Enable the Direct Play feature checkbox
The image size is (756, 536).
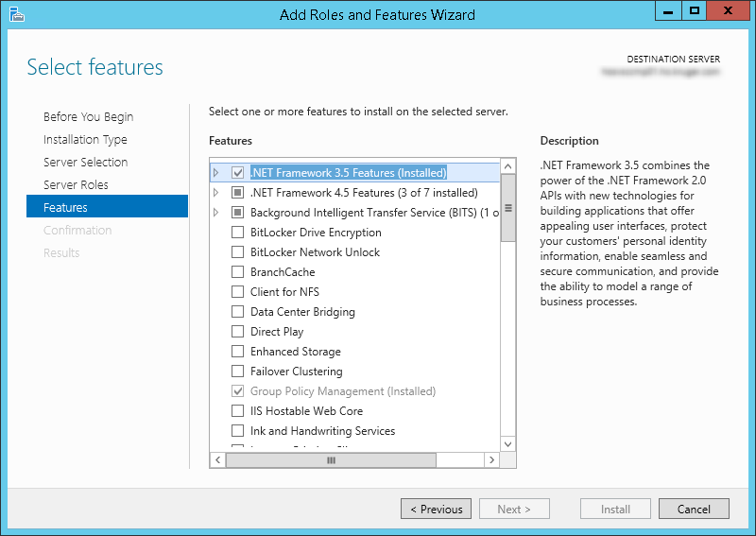coord(237,331)
